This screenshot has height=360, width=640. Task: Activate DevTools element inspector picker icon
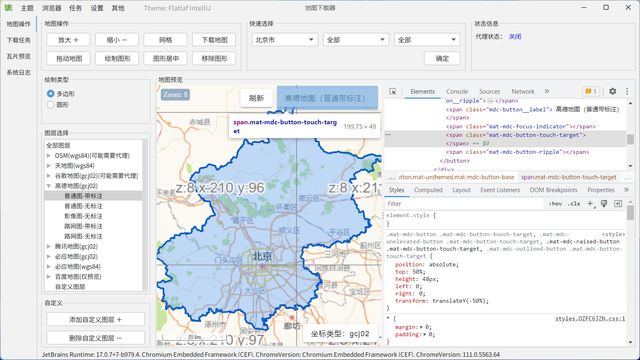pyautogui.click(x=393, y=91)
